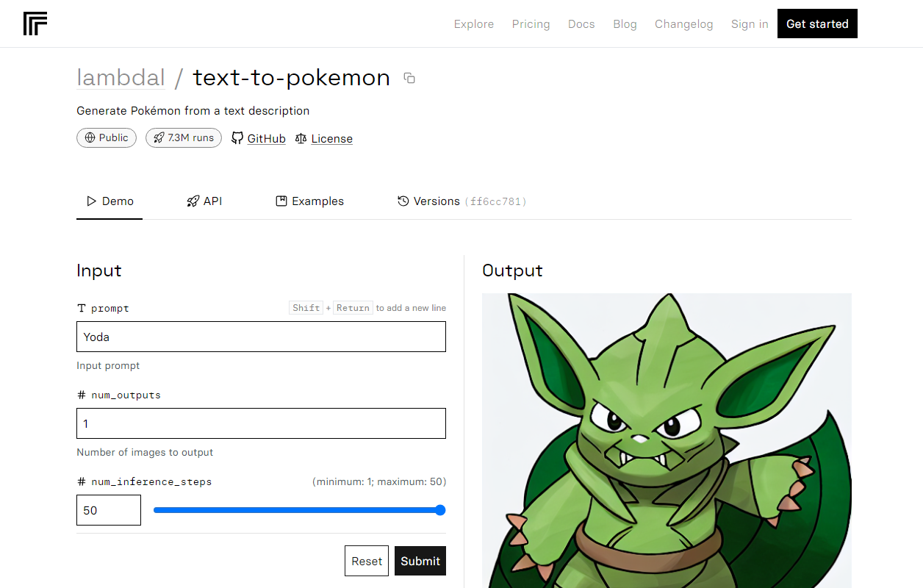Screen dimensions: 923x588
Task: Click the 7.3M runs badge
Action: point(184,137)
